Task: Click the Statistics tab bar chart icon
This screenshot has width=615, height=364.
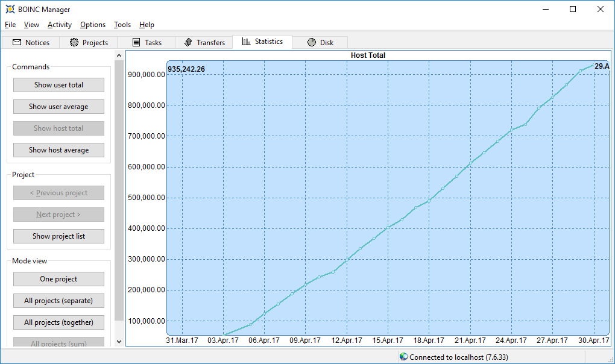Action: point(247,41)
